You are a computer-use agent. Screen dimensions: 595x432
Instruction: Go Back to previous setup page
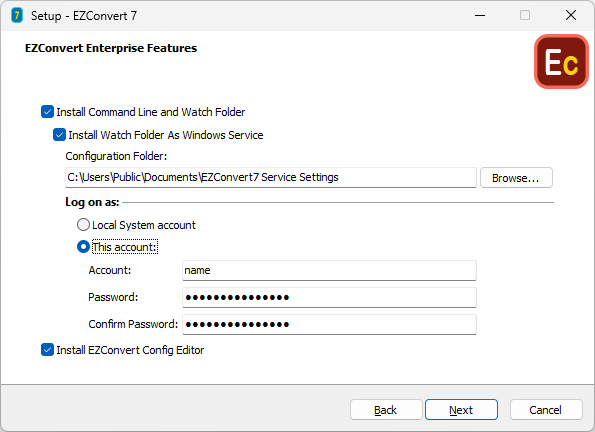pos(386,410)
